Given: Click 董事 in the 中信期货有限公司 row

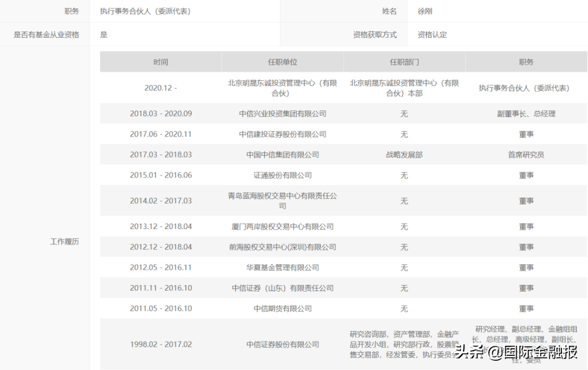Looking at the screenshot, I should click(526, 309).
